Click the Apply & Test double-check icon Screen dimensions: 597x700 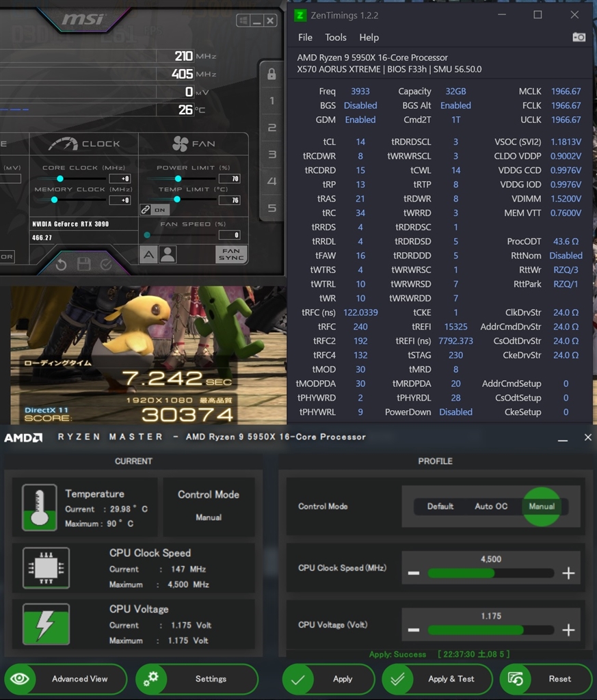click(397, 679)
